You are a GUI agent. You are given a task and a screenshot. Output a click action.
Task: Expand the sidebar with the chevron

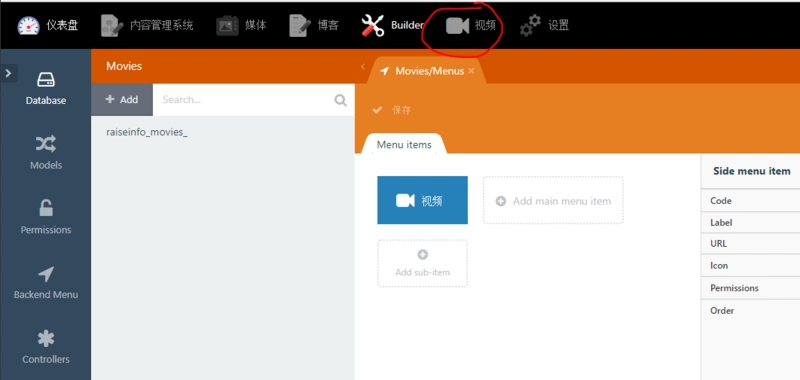coord(8,73)
